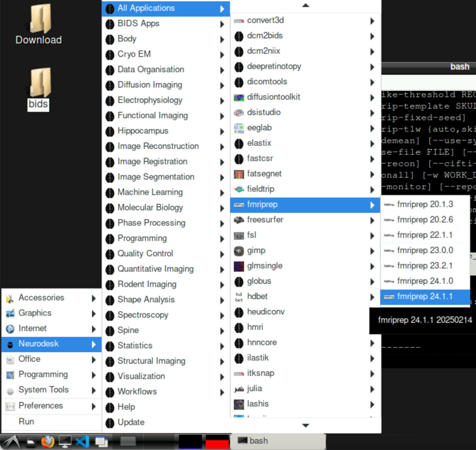The width and height of the screenshot is (476, 450).
Task: Click the freesurfer brain icon
Action: click(x=239, y=220)
